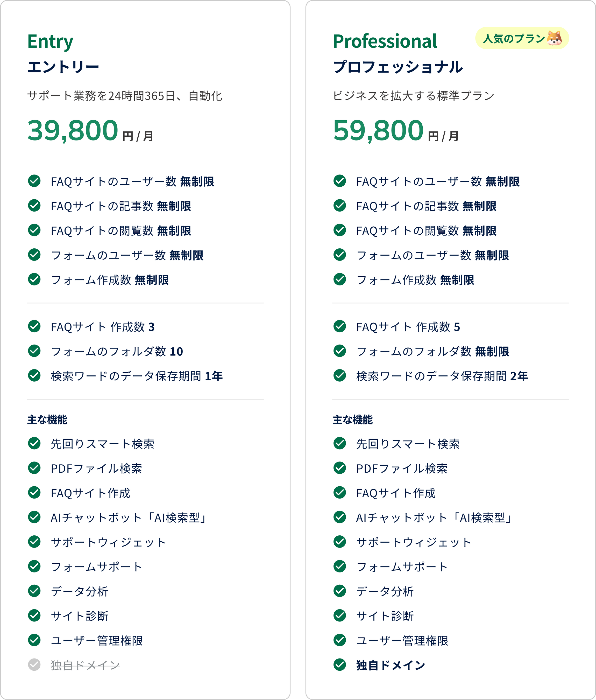
Task: Click checkmark beside Professional 独自ドメイン
Action: (339, 664)
